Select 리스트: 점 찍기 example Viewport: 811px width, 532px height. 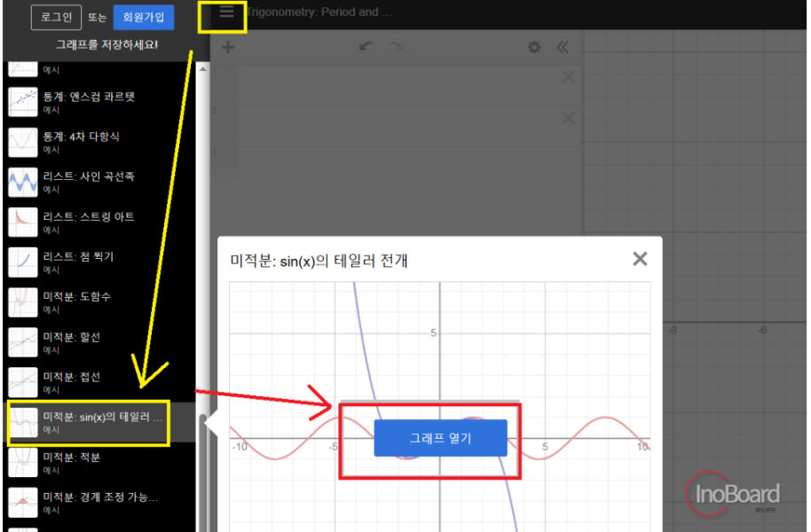[100, 262]
